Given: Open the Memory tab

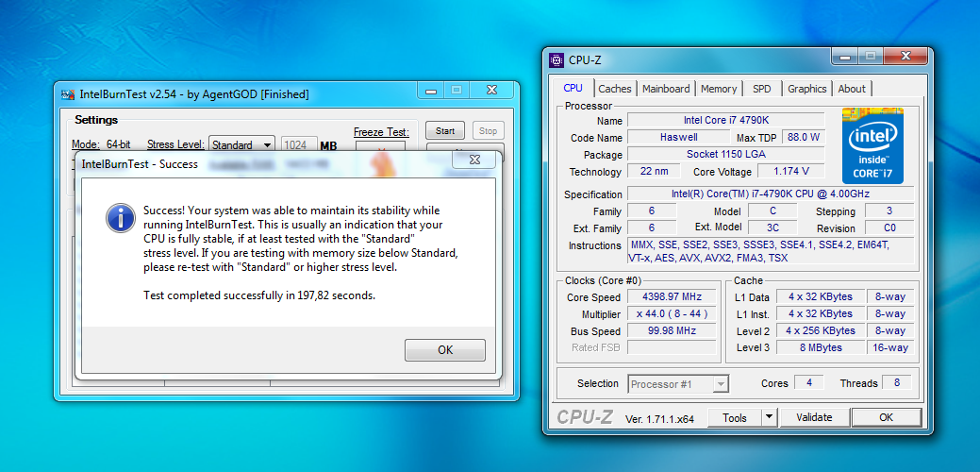Looking at the screenshot, I should tap(718, 89).
